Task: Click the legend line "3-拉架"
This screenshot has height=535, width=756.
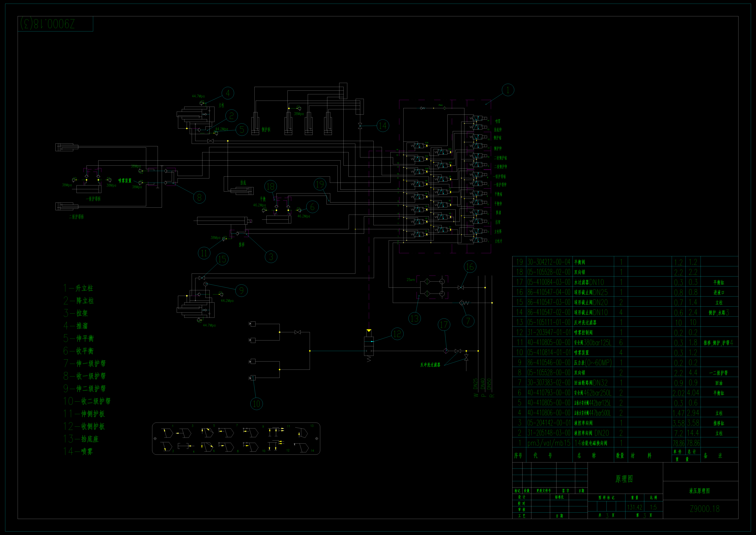Action: tap(76, 313)
